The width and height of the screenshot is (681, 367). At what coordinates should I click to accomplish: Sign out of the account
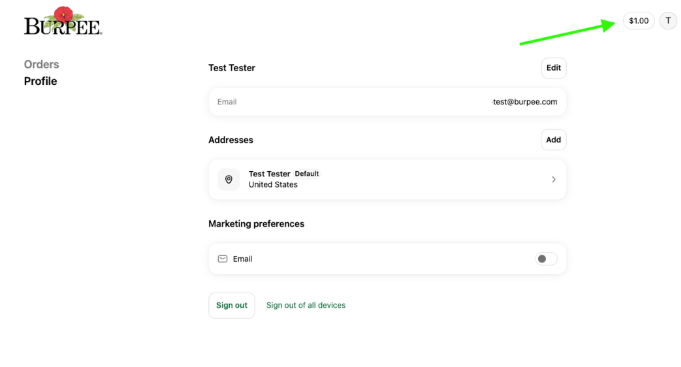tap(231, 305)
